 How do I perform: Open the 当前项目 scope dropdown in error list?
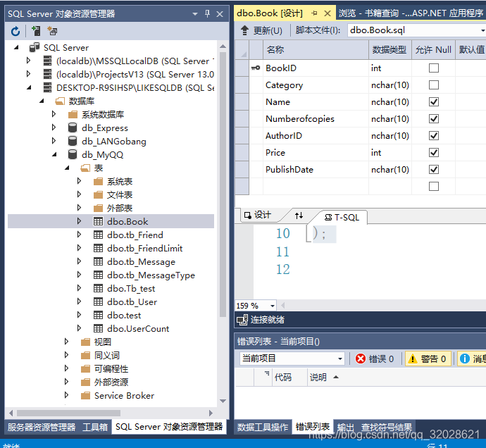340,359
